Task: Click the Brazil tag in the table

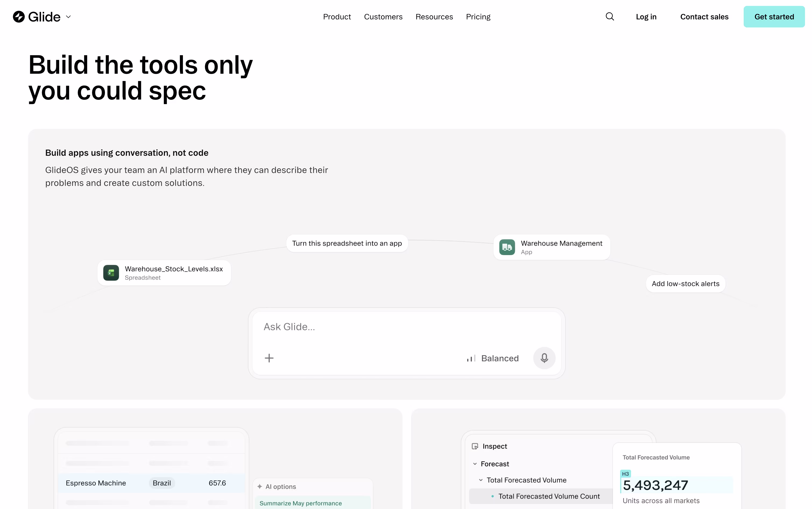Action: point(162,483)
